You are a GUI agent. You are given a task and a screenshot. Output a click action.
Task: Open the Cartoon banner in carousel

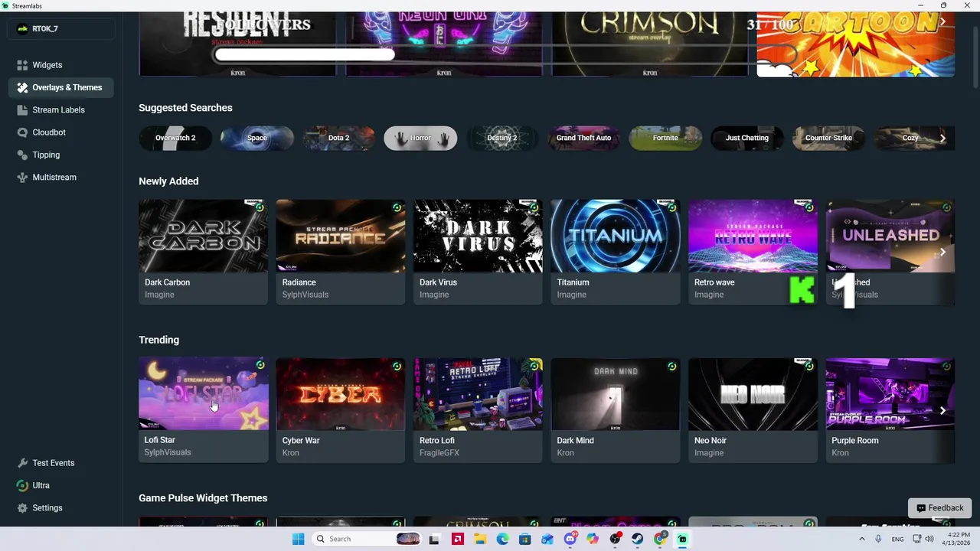tap(856, 44)
